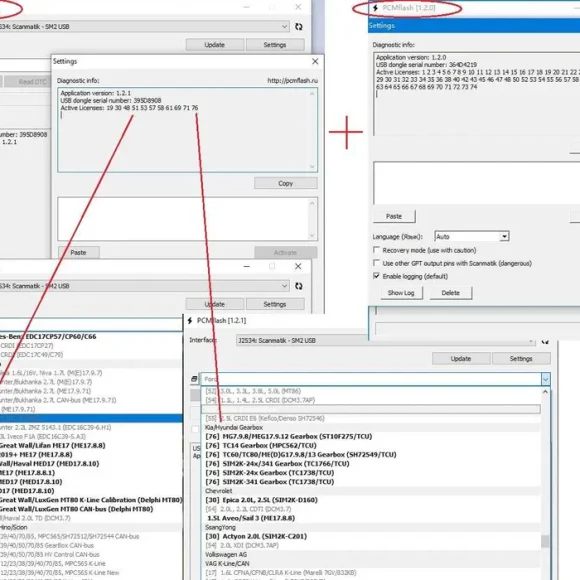Viewport: 580px width, 580px height.
Task: Select [55] 2.5L CRDI E6 (Kefico/Denso SH72546)
Action: coord(264,418)
